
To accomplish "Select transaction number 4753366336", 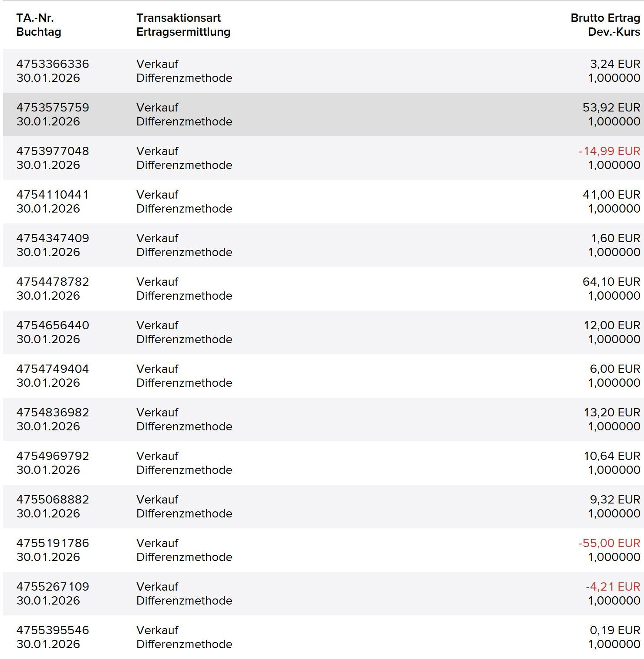I will [53, 64].
